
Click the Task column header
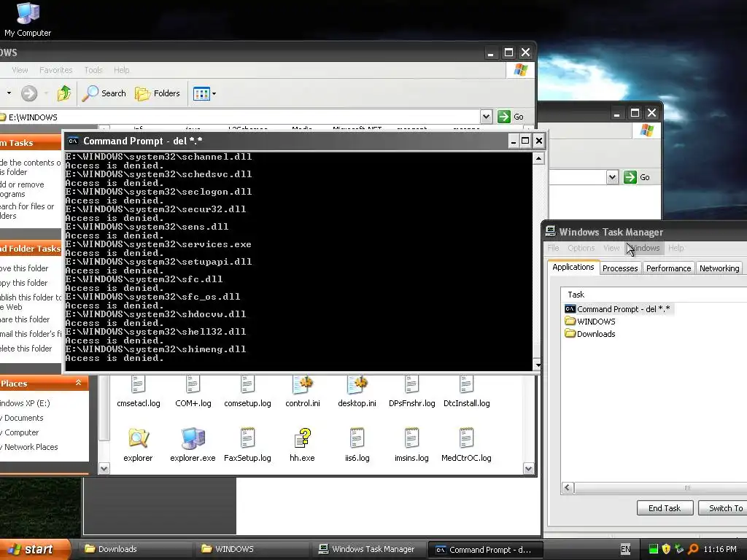(x=654, y=295)
